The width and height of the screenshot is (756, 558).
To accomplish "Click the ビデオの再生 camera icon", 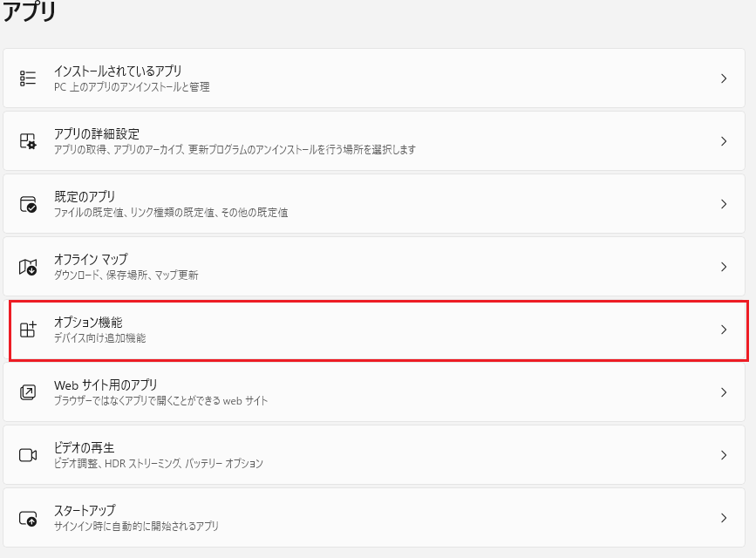I will 28,455.
